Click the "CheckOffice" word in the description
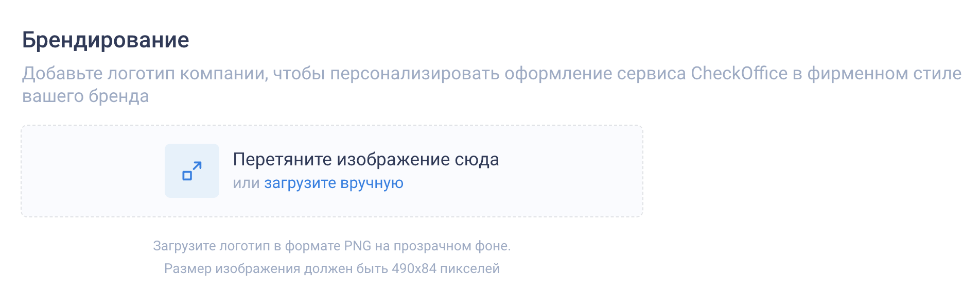980x306 pixels. tap(739, 73)
